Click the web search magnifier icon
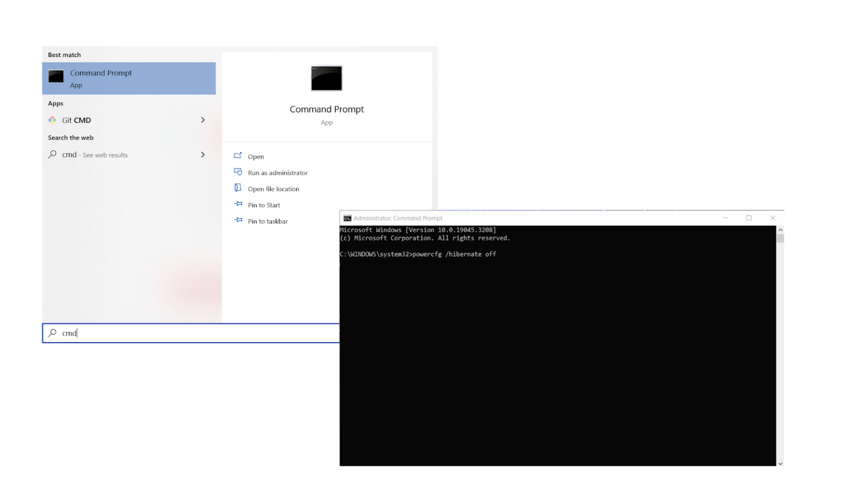The width and height of the screenshot is (868, 492). (x=53, y=154)
